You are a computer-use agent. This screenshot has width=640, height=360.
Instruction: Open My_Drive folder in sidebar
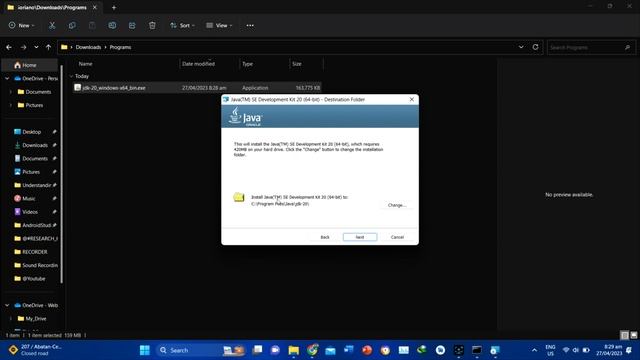click(36, 319)
